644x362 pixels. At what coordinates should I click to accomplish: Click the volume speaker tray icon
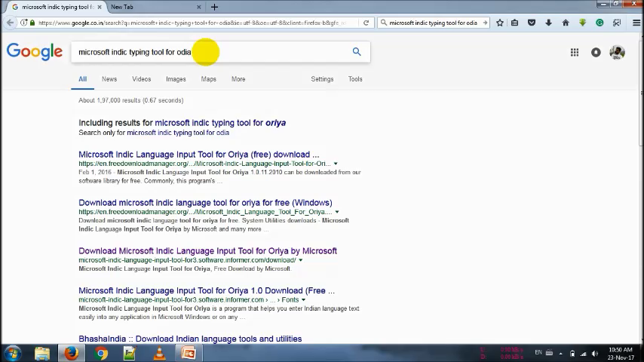click(595, 354)
